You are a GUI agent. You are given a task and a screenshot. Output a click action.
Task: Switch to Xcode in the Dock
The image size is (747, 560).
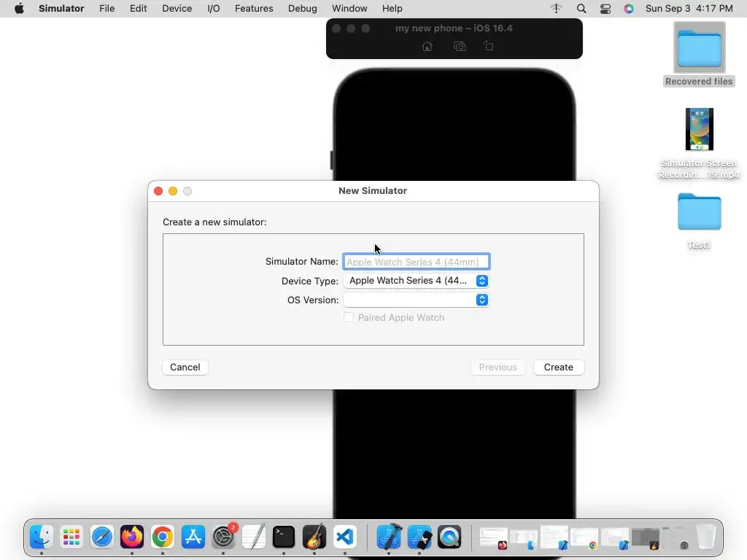click(x=389, y=537)
